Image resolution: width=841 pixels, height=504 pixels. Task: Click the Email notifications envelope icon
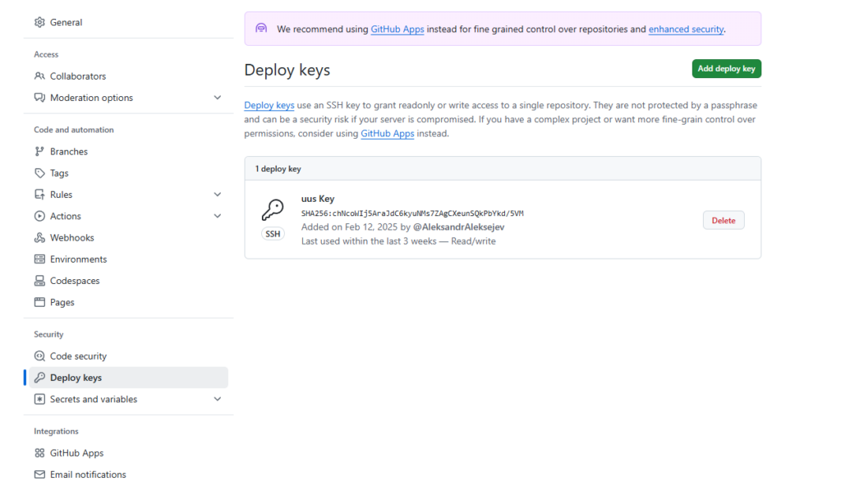pyautogui.click(x=39, y=474)
